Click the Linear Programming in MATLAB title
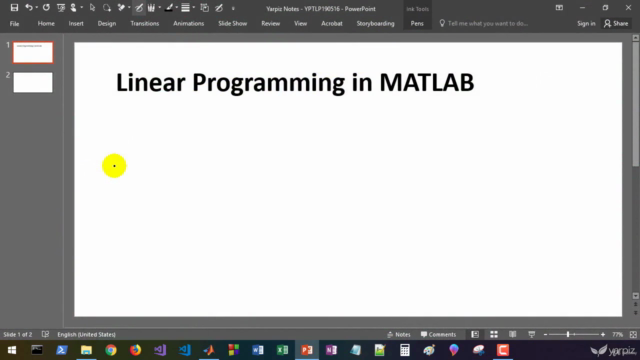This screenshot has width=640, height=360. click(295, 83)
